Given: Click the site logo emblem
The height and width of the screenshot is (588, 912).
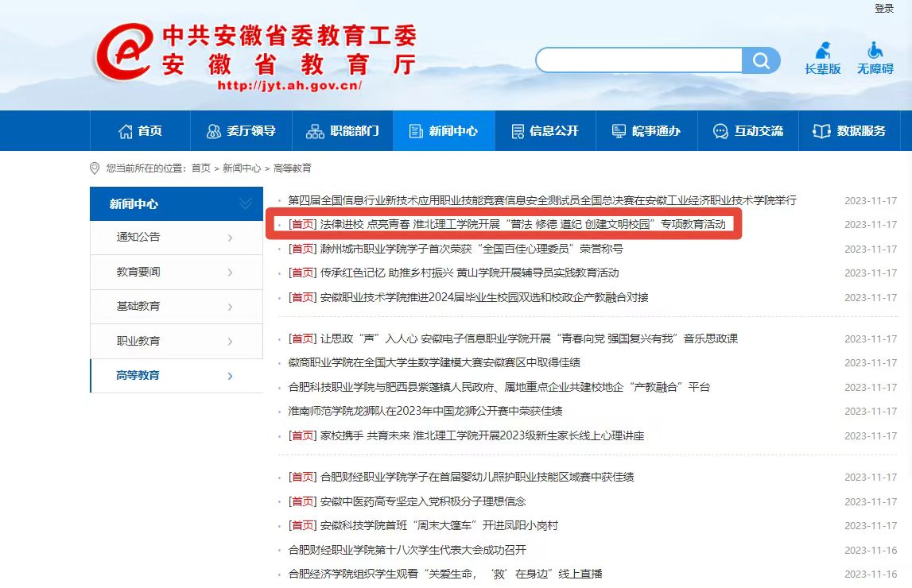Looking at the screenshot, I should [123, 52].
